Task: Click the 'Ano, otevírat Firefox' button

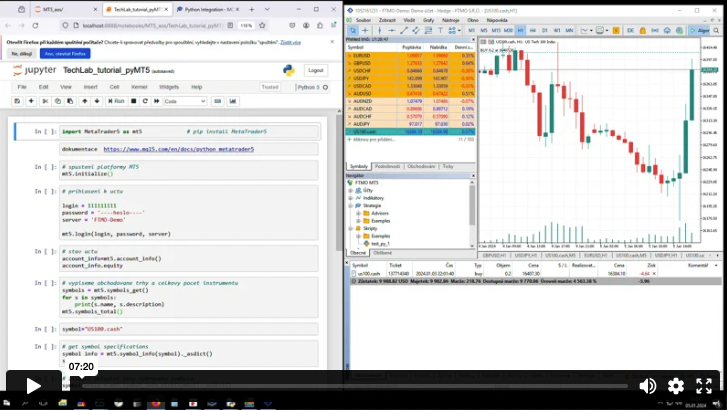Action: coord(65,54)
